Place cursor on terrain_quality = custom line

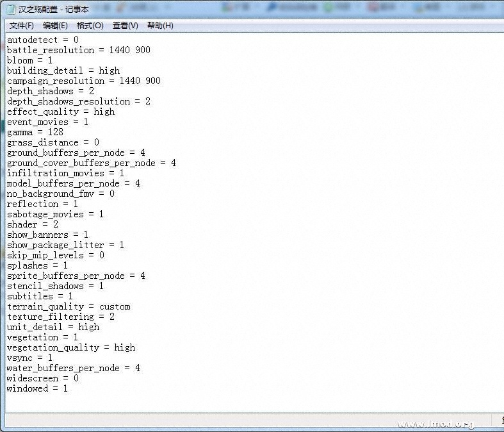pos(68,306)
